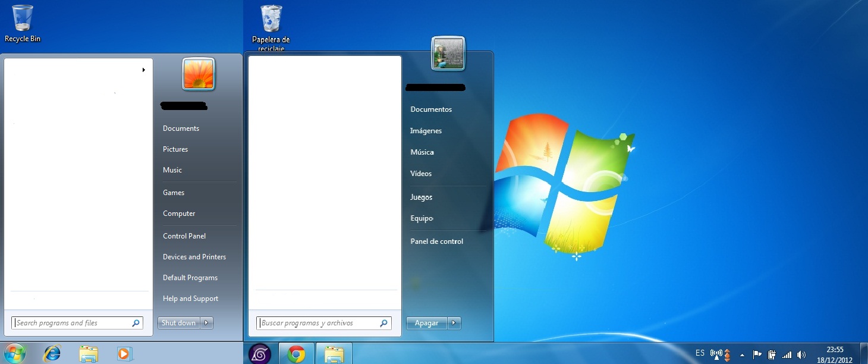Focus the Buscar programas y archivos box

[324, 323]
